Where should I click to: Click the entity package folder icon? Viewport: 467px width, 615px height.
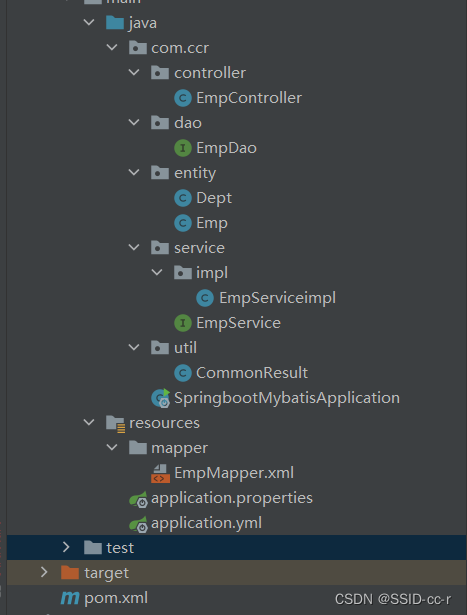click(x=160, y=173)
